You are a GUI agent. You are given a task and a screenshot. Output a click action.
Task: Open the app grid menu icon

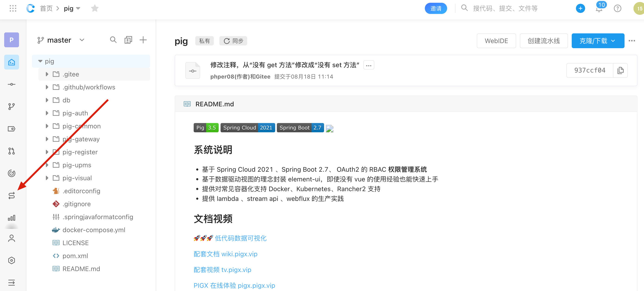(x=13, y=8)
